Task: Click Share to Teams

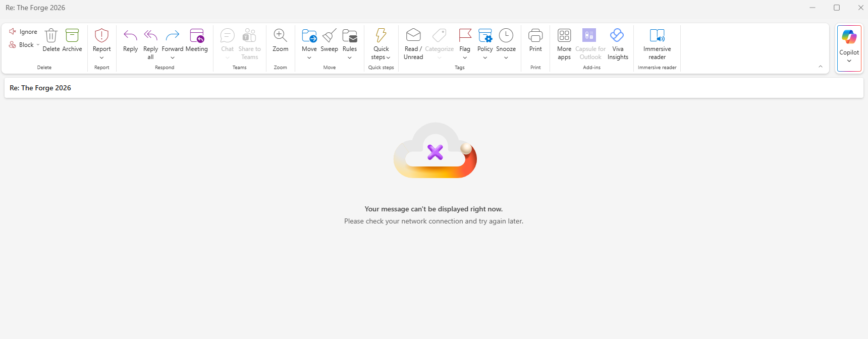Action: coord(249,44)
